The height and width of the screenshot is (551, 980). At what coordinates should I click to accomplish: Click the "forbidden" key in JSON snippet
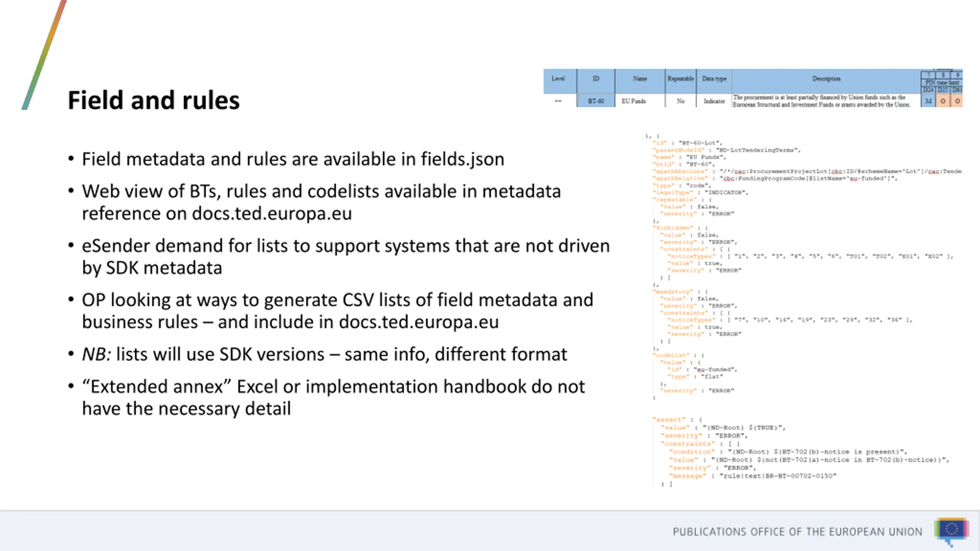pyautogui.click(x=673, y=228)
